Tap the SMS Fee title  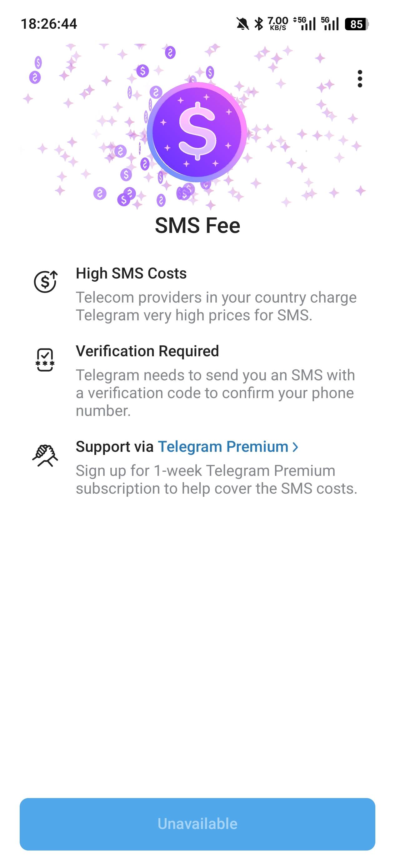click(197, 225)
